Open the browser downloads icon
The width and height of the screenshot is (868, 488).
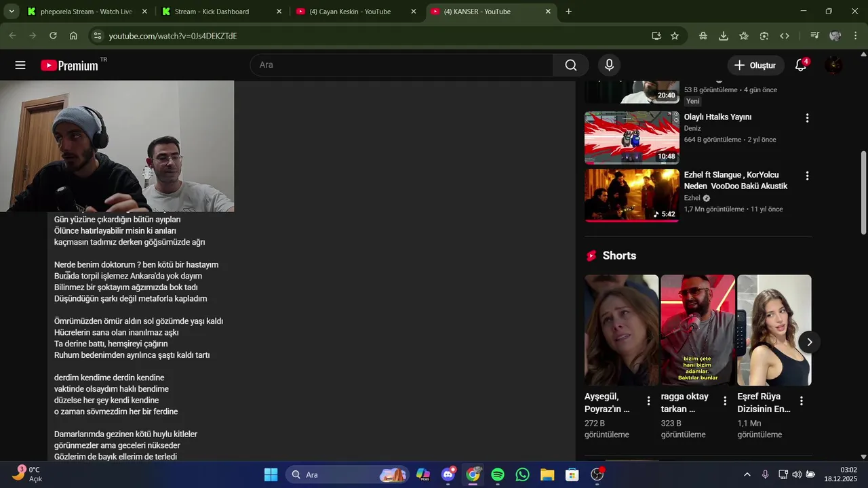(724, 36)
